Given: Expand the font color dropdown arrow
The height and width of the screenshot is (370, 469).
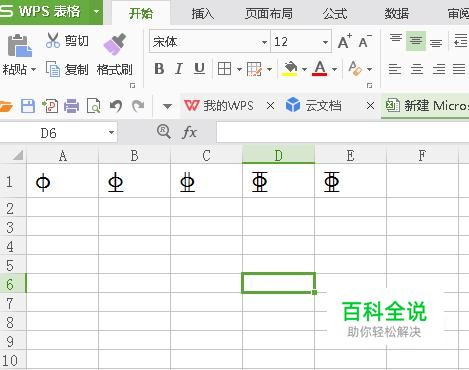Looking at the screenshot, I should (334, 69).
